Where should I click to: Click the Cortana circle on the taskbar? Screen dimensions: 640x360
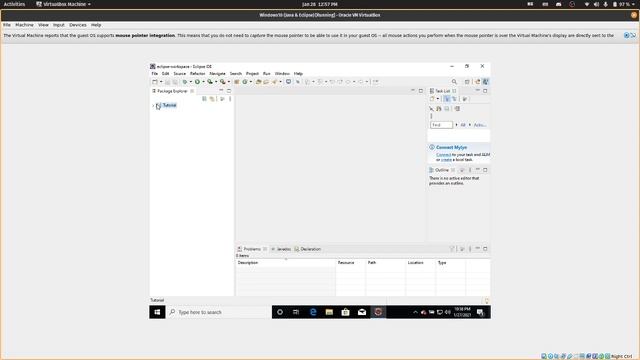[280, 312]
